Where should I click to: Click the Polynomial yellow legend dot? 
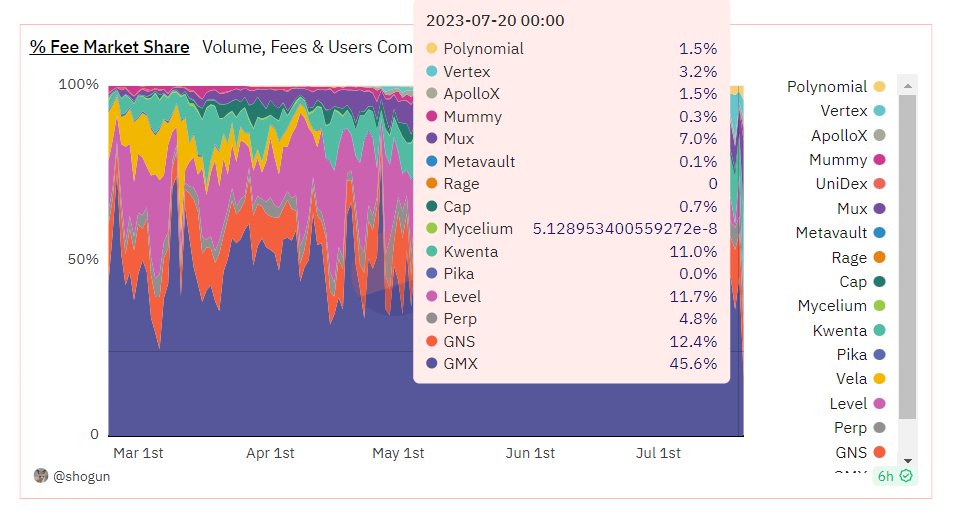(x=879, y=87)
